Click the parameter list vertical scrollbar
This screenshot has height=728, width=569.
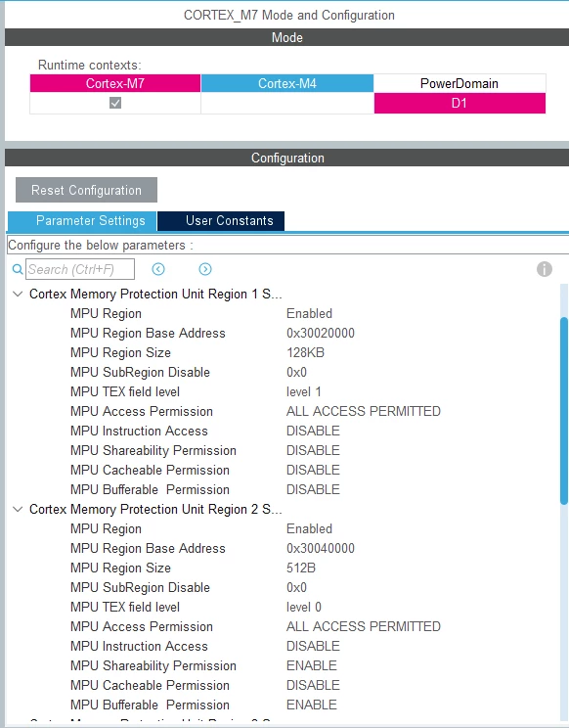[x=564, y=411]
